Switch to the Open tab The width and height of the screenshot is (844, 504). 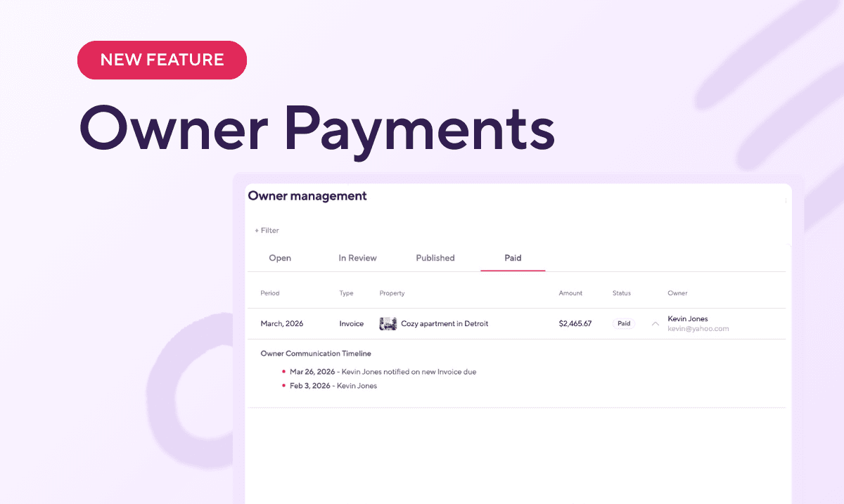[x=279, y=258]
